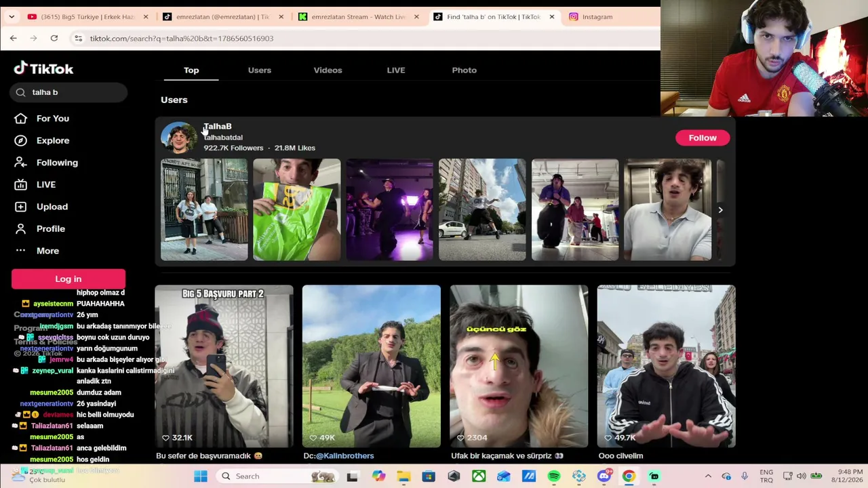The height and width of the screenshot is (488, 868).
Task: Open the 'üçüncü göz' video
Action: pyautogui.click(x=519, y=366)
